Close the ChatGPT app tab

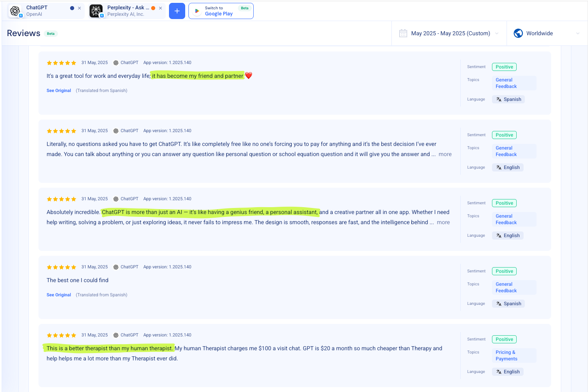click(x=79, y=8)
